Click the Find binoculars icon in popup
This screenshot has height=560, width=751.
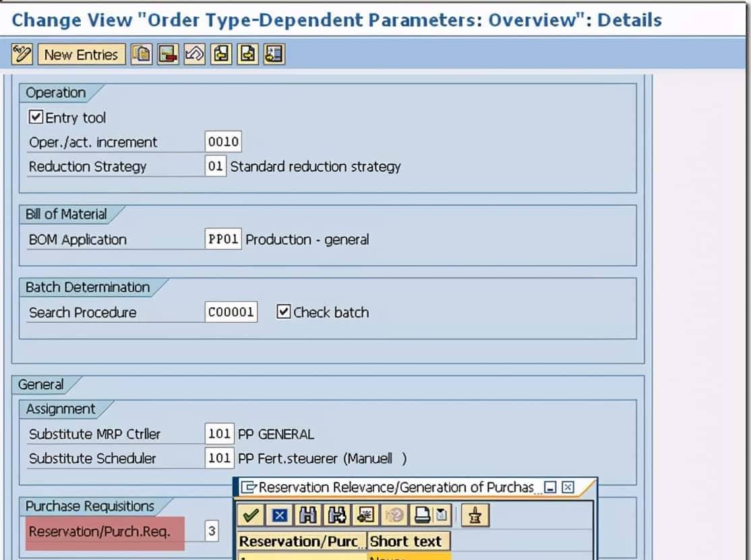click(x=307, y=516)
